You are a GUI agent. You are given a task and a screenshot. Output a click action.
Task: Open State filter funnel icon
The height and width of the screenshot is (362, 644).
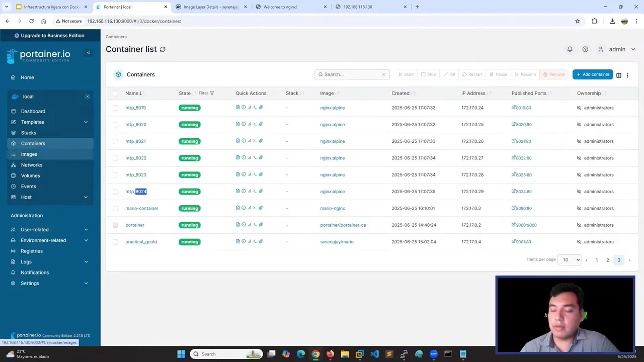point(212,93)
